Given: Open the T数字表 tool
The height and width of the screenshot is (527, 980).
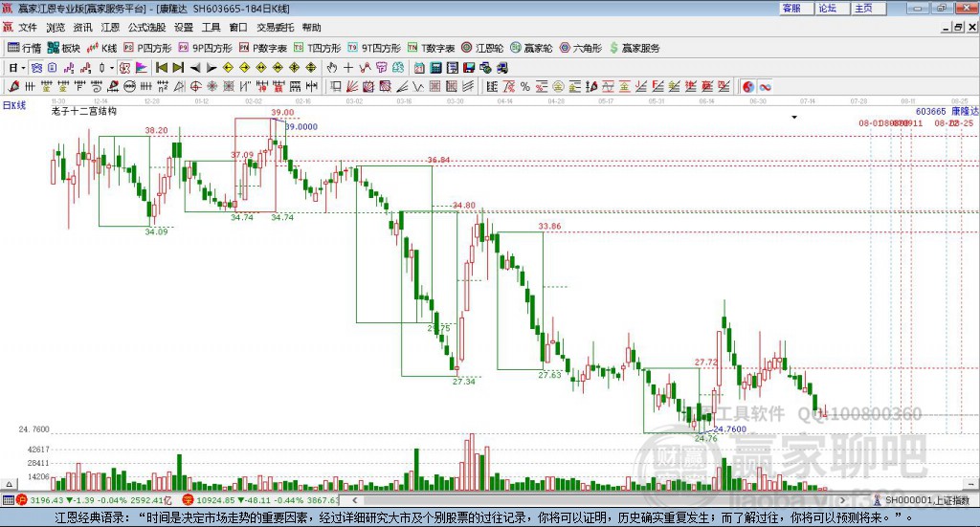Looking at the screenshot, I should pyautogui.click(x=432, y=48).
